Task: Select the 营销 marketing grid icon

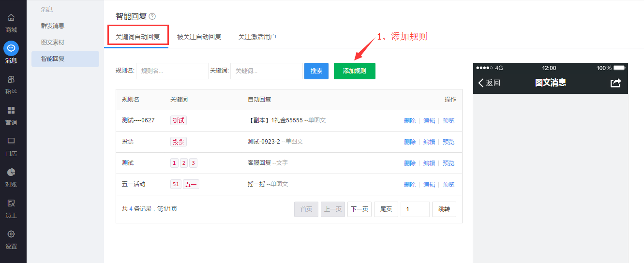Action: point(11,110)
